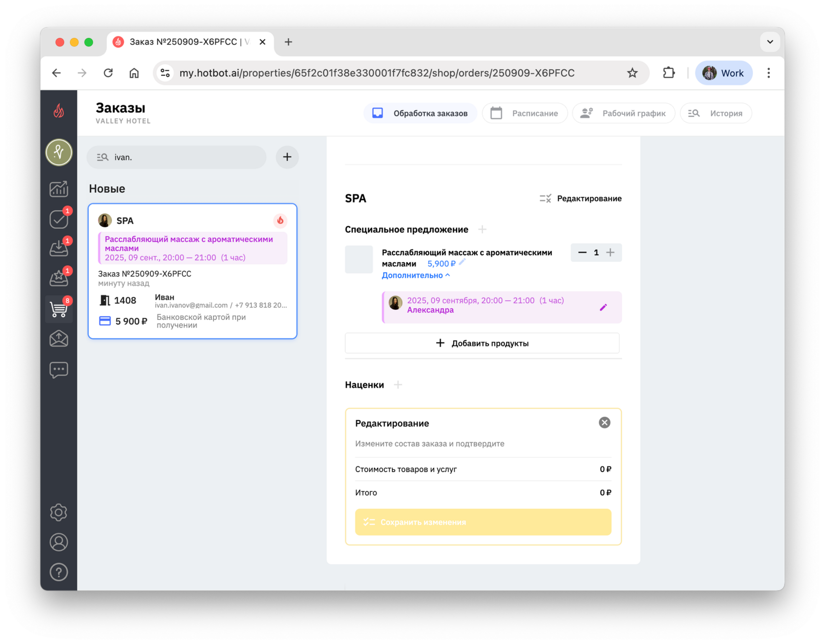Decrease the massage quantity with minus
825x644 pixels.
(x=582, y=252)
